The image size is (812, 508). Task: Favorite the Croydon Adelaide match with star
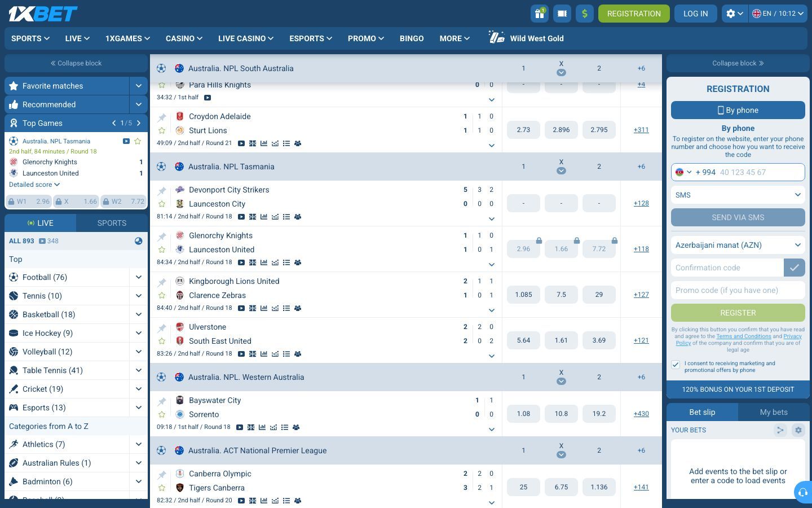pyautogui.click(x=162, y=131)
